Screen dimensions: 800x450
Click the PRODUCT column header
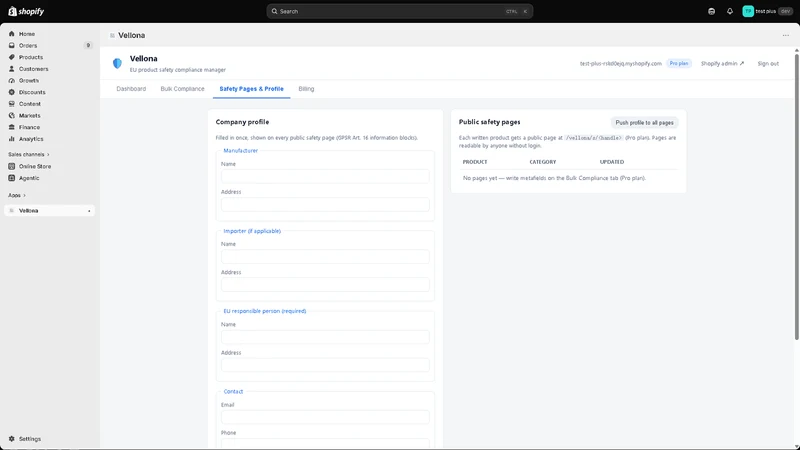click(x=474, y=162)
